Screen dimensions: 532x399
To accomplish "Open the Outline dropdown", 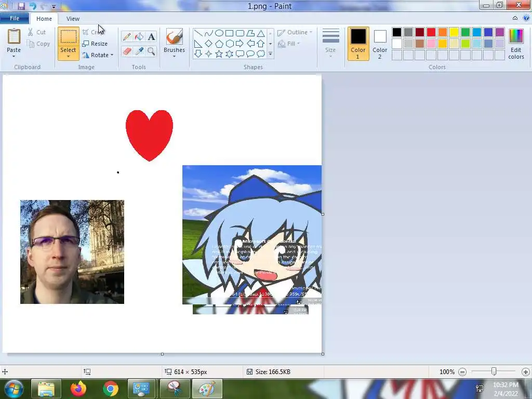I will [295, 32].
